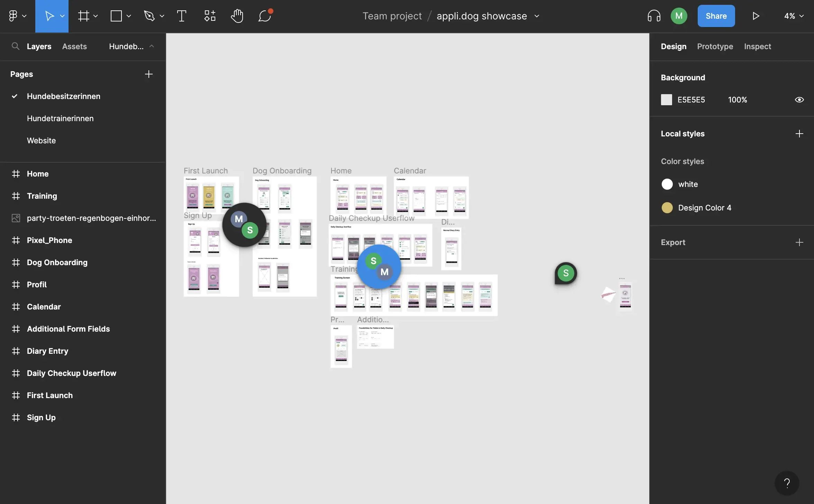This screenshot has height=504, width=814.
Task: Toggle visibility of the background color
Action: click(x=799, y=100)
